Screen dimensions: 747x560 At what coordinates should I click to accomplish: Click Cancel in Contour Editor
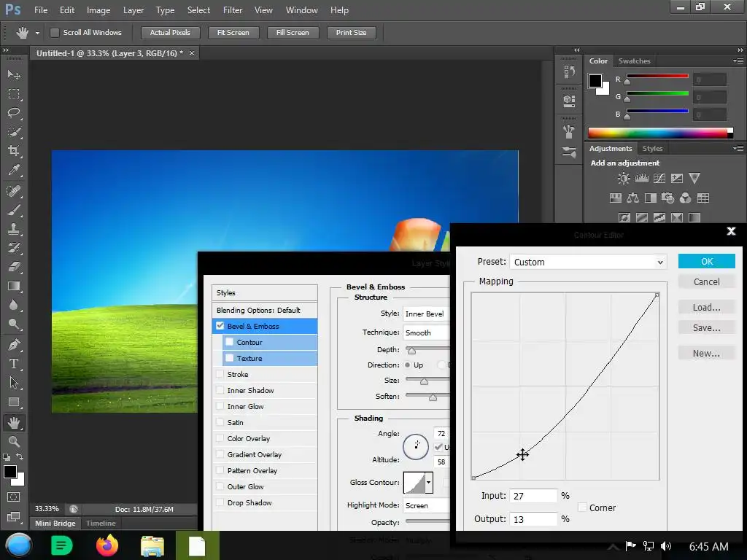point(706,282)
